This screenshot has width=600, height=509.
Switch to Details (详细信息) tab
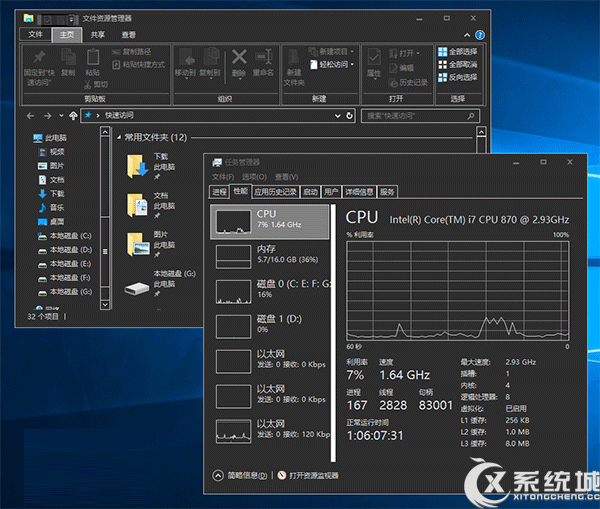[x=359, y=192]
